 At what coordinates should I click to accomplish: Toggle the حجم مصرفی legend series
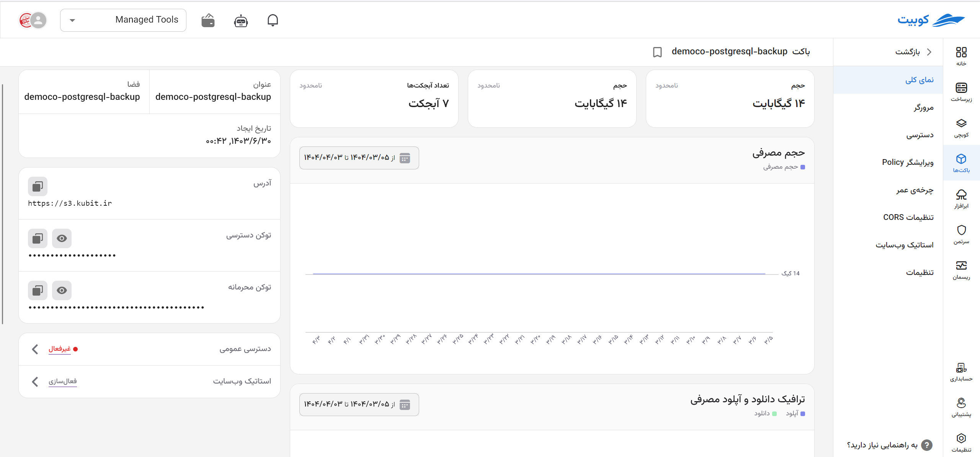[x=784, y=167]
